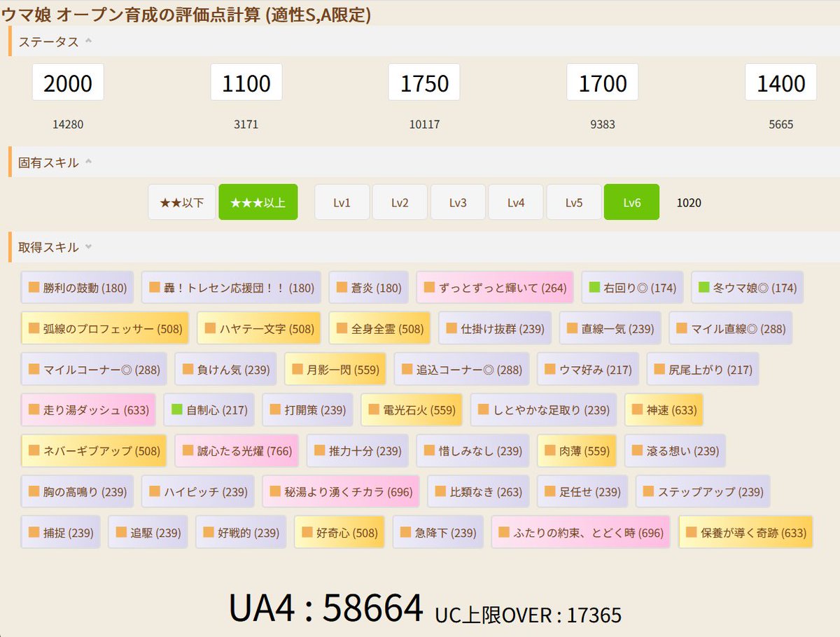
Task: Select skill 惜しみなし (239)
Action: pos(473,450)
